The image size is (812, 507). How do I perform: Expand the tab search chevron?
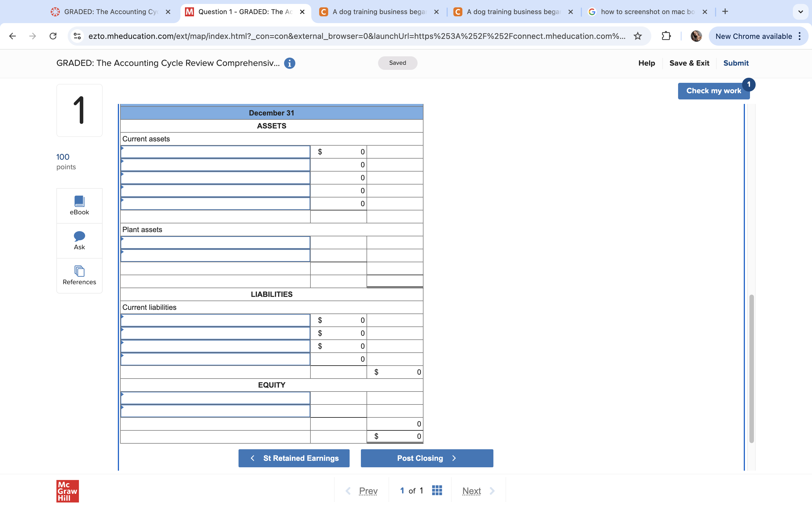tap(801, 12)
